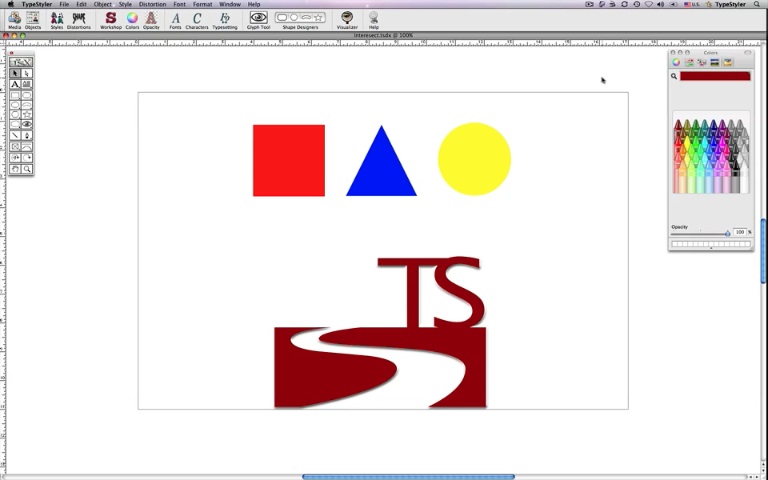Choose the rounded rectangle in Shape Designers
The height and width of the screenshot is (480, 768).
pyautogui.click(x=282, y=18)
